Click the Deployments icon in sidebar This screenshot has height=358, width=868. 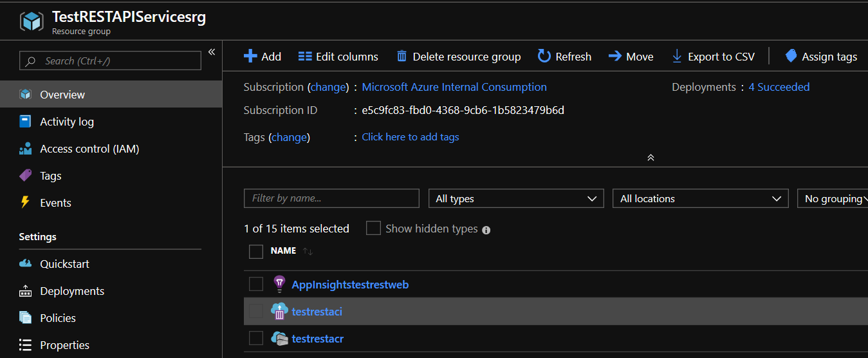coord(26,291)
